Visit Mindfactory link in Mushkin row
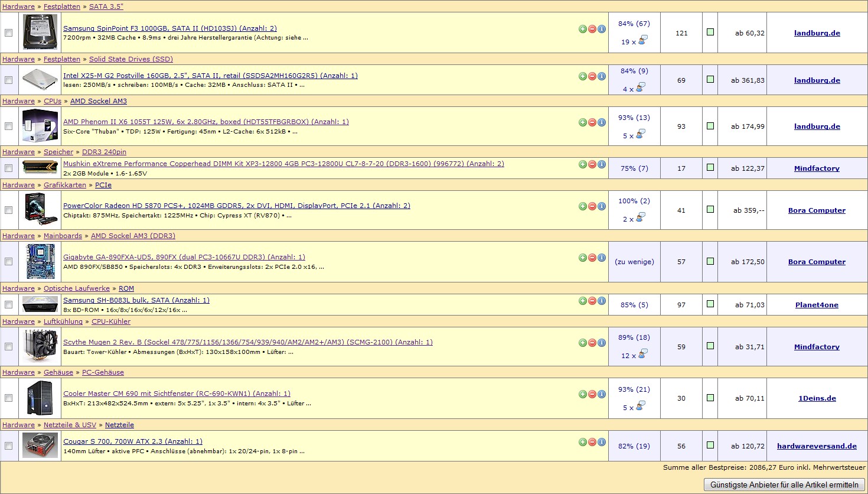The height and width of the screenshot is (494, 868). tap(817, 168)
